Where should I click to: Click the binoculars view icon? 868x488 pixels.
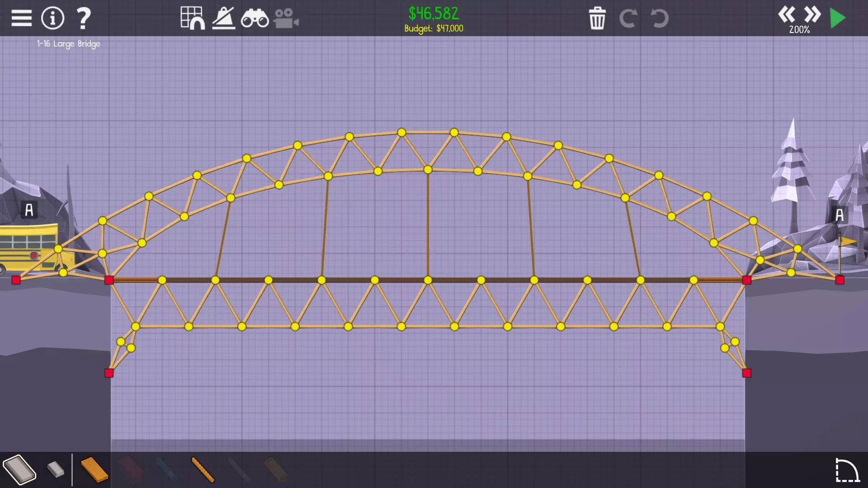point(255,19)
